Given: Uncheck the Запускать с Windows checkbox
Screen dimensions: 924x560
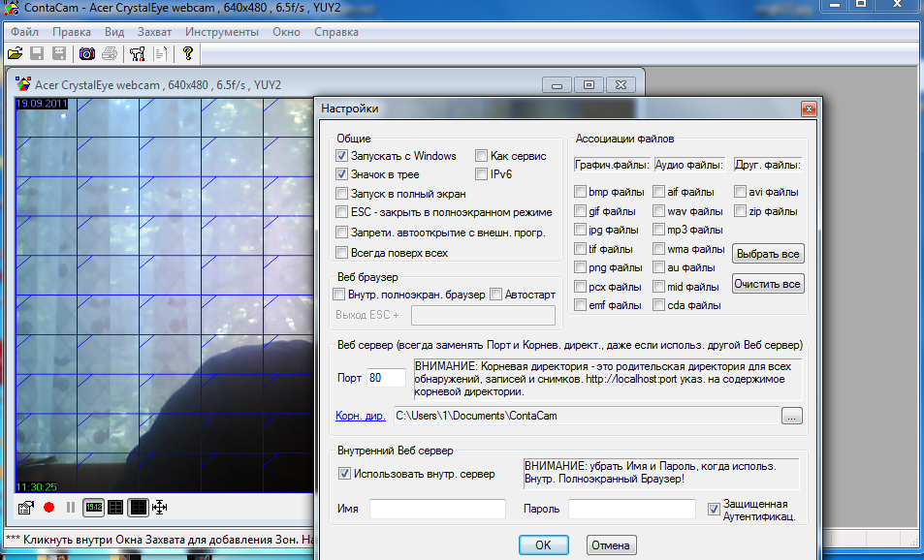Looking at the screenshot, I should click(341, 156).
